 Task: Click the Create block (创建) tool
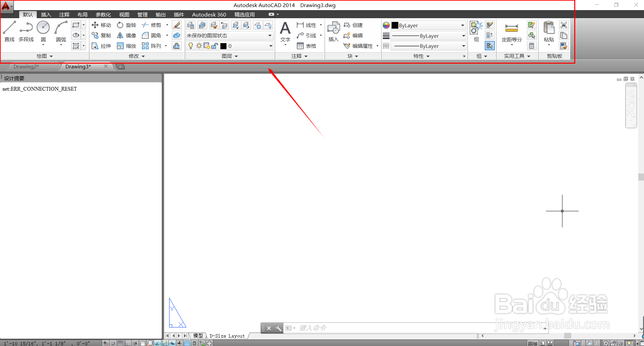353,25
